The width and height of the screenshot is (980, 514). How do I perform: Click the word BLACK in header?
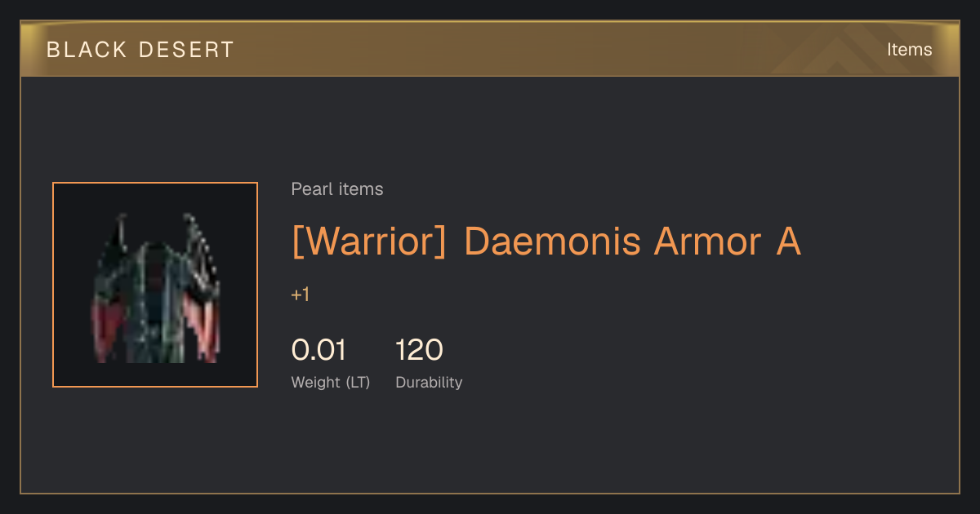click(87, 50)
